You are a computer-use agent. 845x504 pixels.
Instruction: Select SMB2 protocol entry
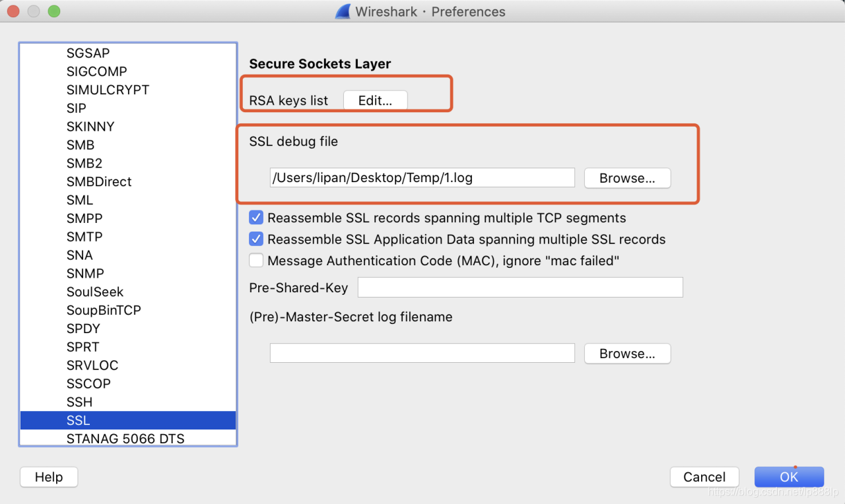pos(84,163)
